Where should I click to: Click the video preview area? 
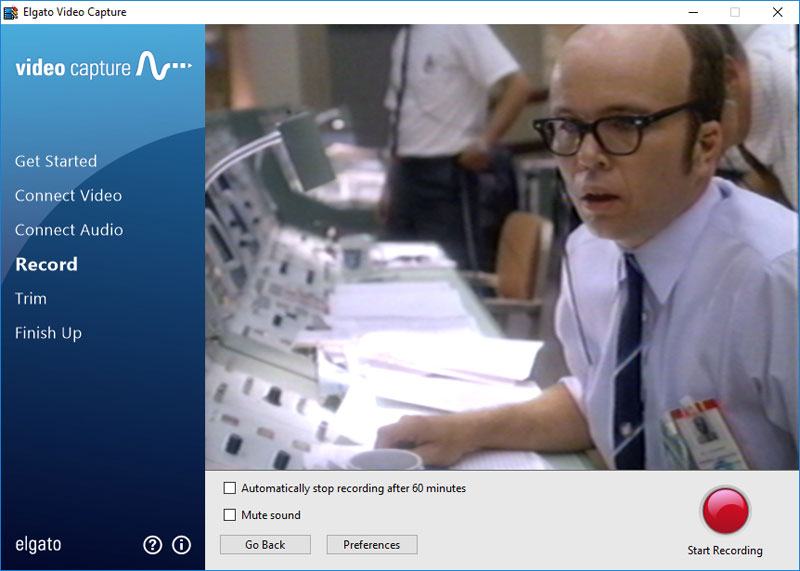502,247
